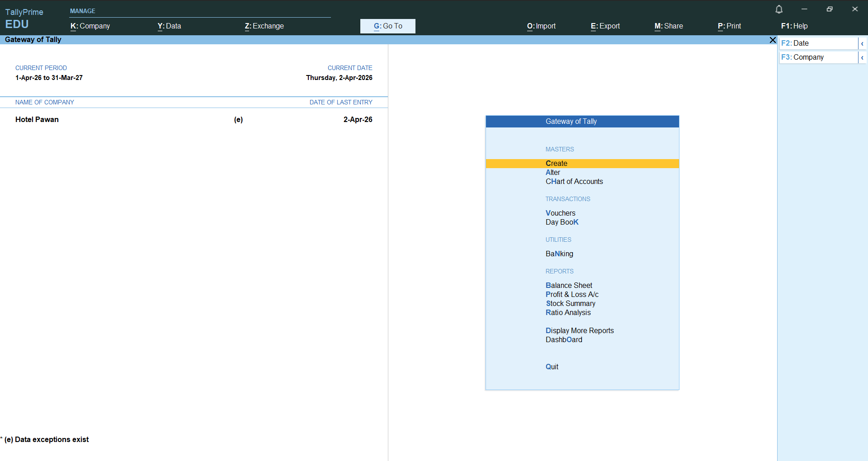
Task: Open the K: Company menu
Action: click(x=90, y=26)
